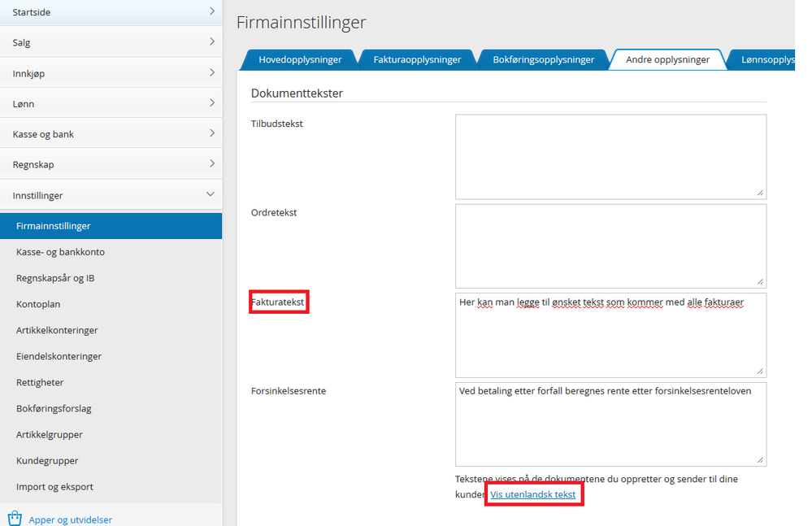Click inside the Tilbudstekst text area
The height and width of the screenshot is (526, 812).
point(610,154)
